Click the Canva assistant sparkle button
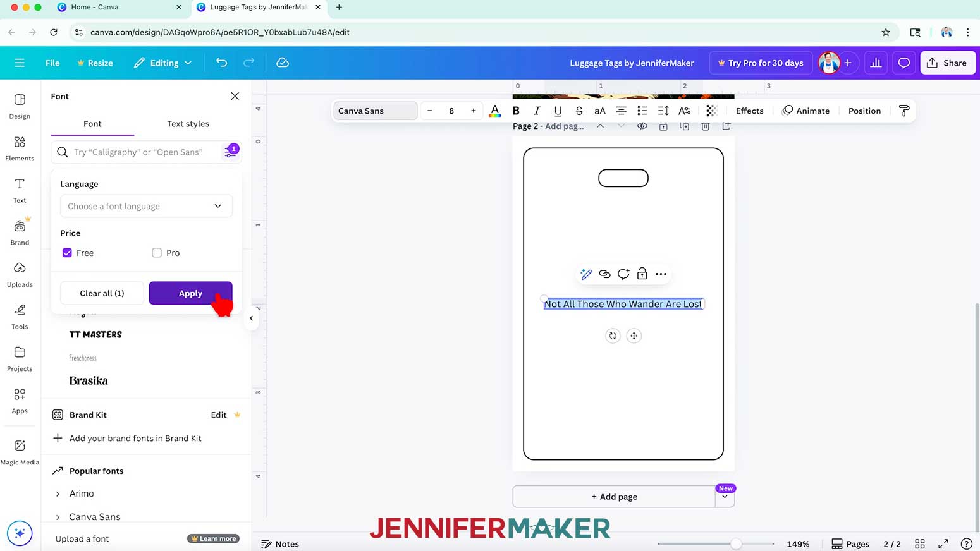This screenshot has width=980, height=551. [x=20, y=533]
